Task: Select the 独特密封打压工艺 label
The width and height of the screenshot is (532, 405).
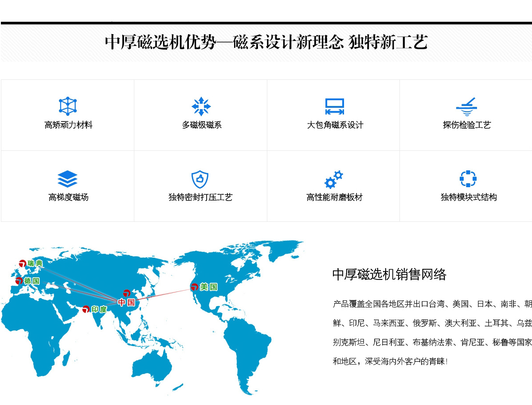Action: tap(200, 197)
